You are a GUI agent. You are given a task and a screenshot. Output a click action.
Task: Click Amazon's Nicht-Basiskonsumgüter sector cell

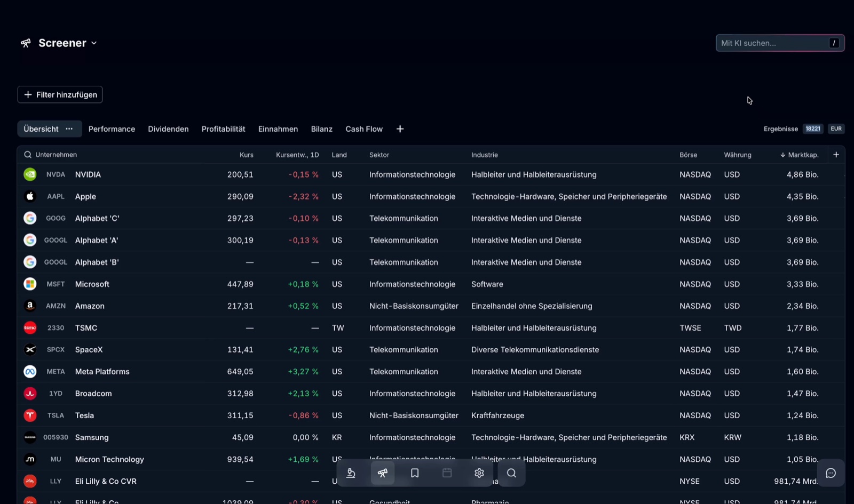click(x=414, y=306)
